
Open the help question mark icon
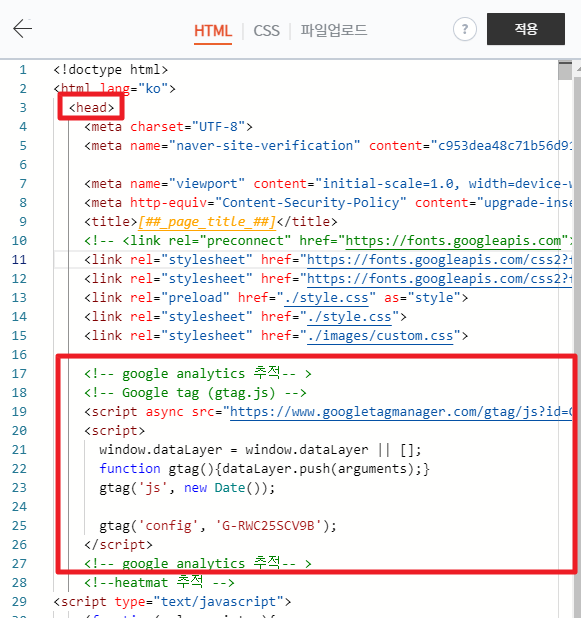tap(465, 29)
